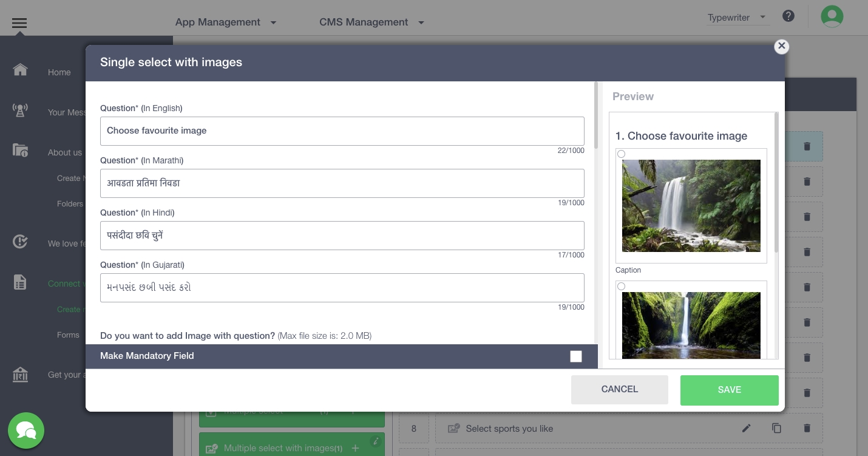Click the green SAVE button
868x456 pixels.
click(729, 390)
